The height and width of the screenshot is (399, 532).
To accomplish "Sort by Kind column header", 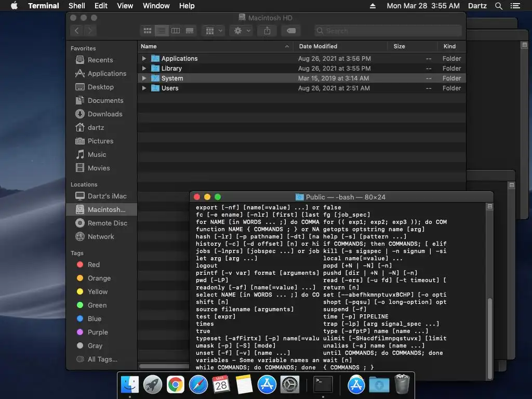I will pos(451,46).
